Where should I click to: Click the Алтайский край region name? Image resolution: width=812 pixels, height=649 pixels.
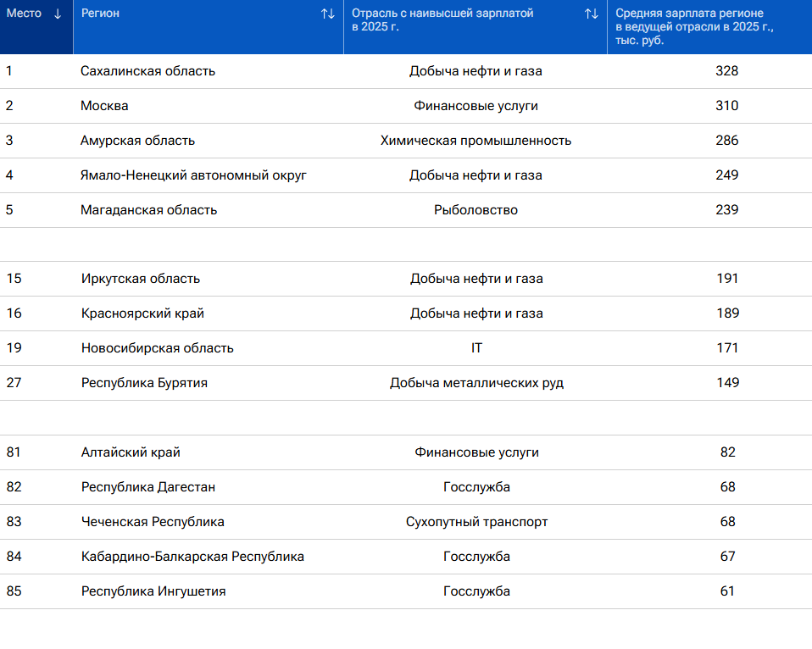(131, 452)
